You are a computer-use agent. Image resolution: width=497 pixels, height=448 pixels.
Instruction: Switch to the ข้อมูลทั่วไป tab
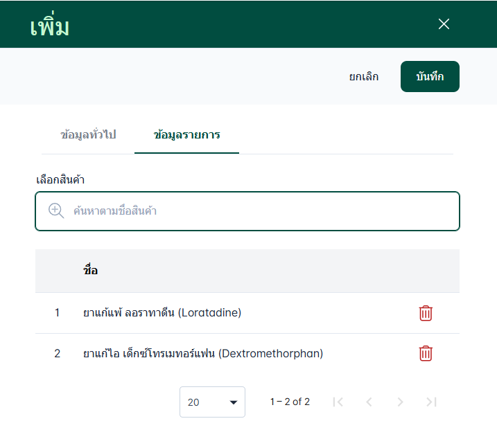88,134
